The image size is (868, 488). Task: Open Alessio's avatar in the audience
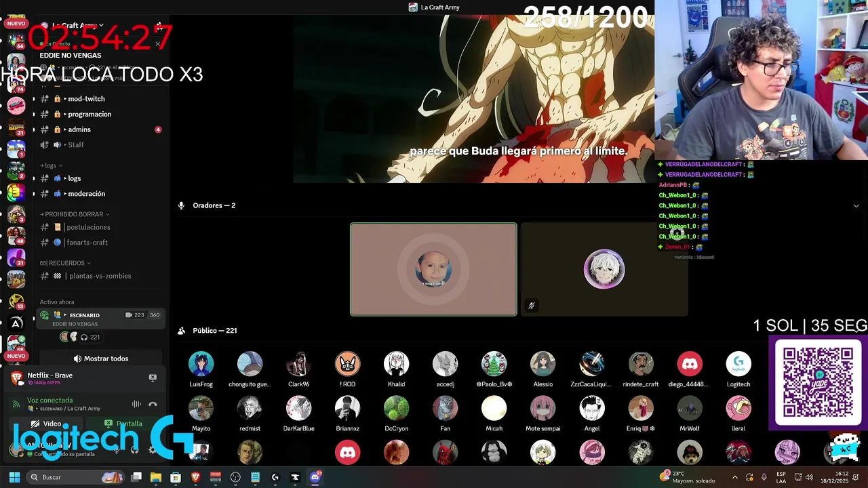(542, 364)
